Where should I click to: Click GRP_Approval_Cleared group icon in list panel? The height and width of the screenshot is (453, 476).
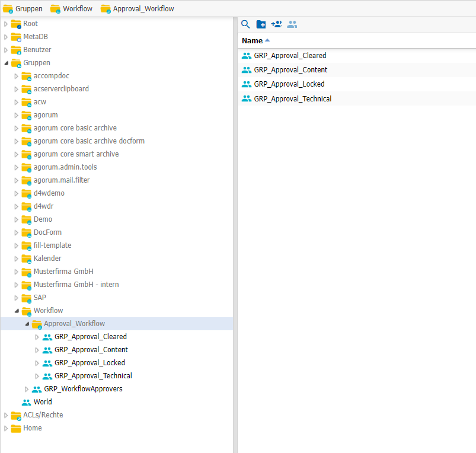247,56
